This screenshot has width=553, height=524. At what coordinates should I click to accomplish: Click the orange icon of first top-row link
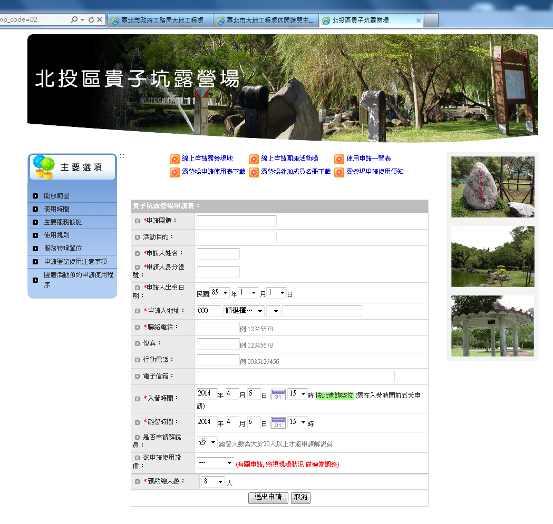click(175, 159)
